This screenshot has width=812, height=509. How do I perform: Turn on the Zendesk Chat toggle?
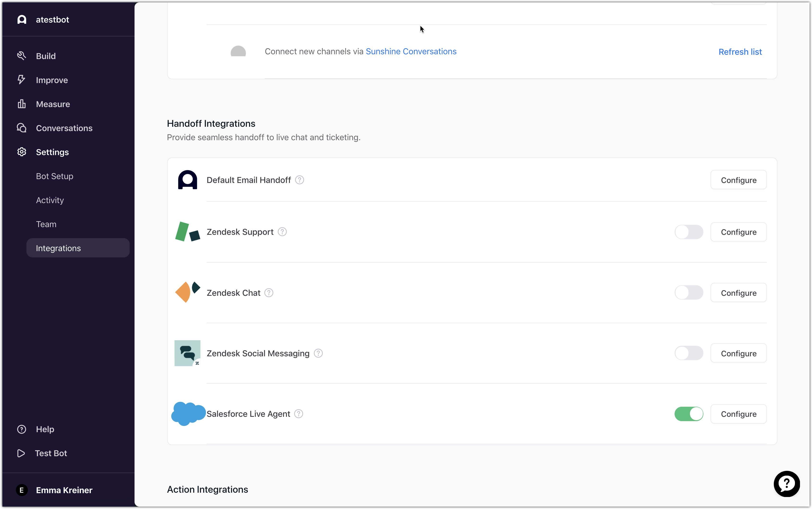tap(688, 292)
